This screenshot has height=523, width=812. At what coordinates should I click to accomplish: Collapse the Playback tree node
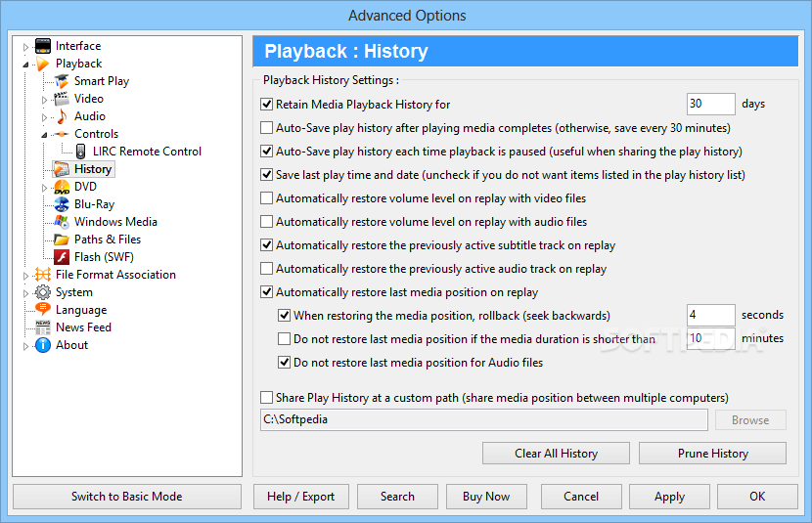click(25, 65)
